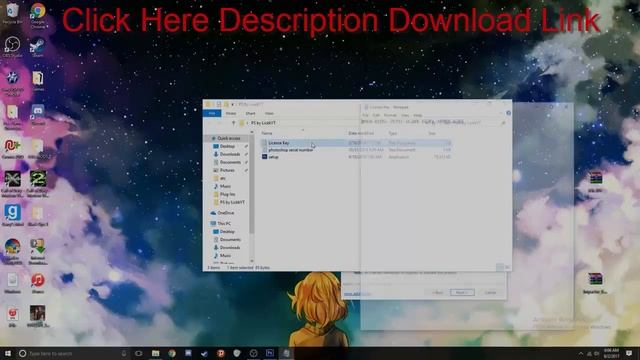This screenshot has height=360, width=640.
Task: Open the Call of Duty X desktop shortcut
Action: coord(12,184)
